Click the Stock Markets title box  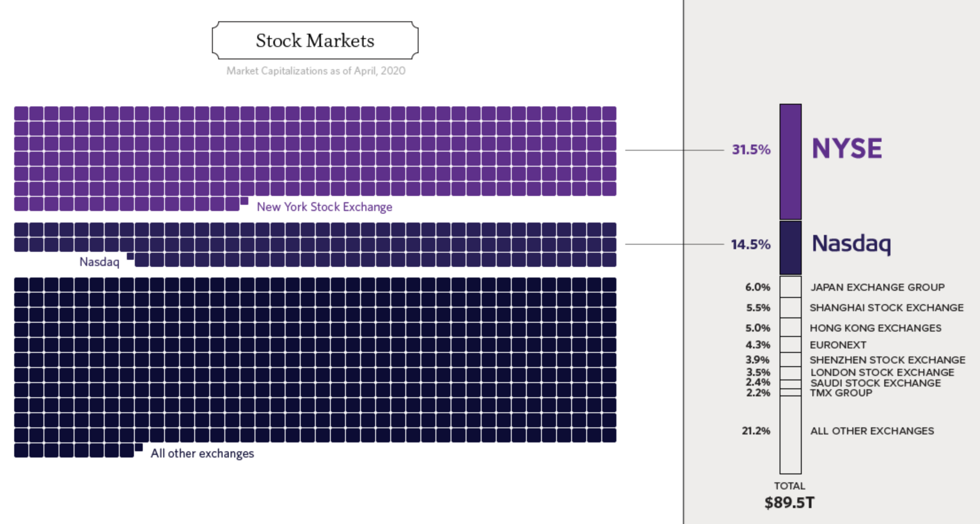pyautogui.click(x=315, y=40)
